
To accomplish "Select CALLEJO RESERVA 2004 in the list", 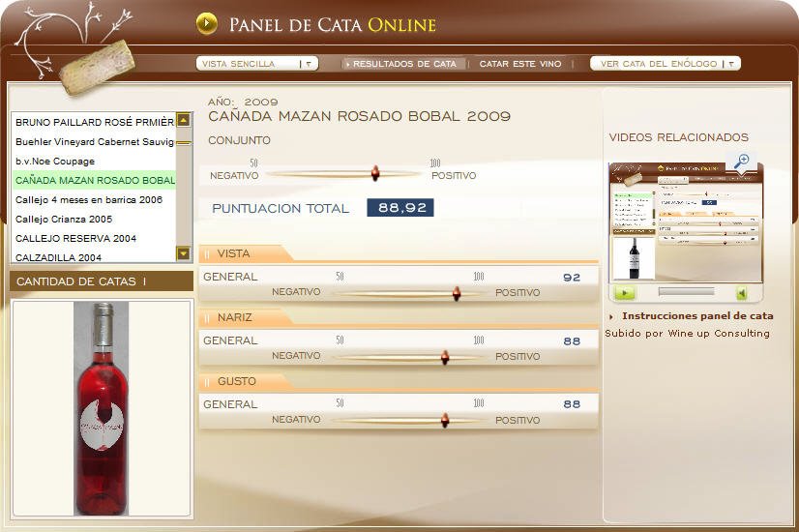I will [x=94, y=239].
